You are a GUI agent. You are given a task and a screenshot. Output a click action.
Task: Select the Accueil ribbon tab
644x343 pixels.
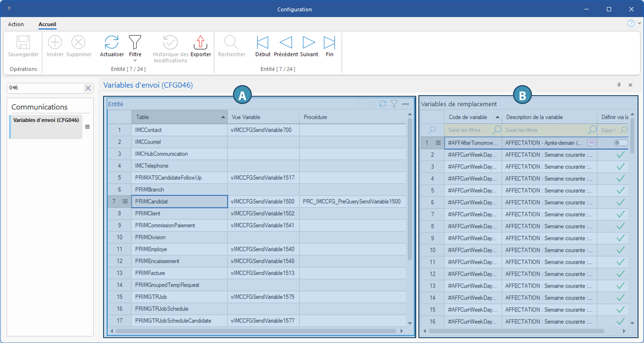[x=47, y=24]
